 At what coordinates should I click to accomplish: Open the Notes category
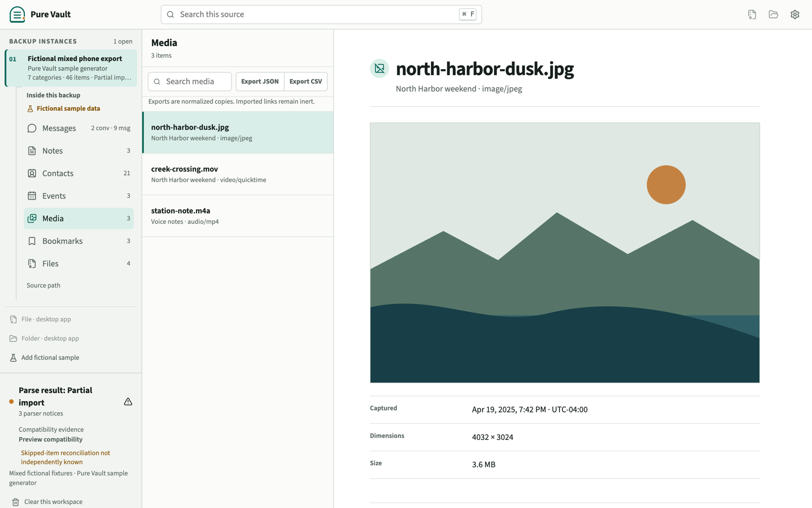coord(79,151)
